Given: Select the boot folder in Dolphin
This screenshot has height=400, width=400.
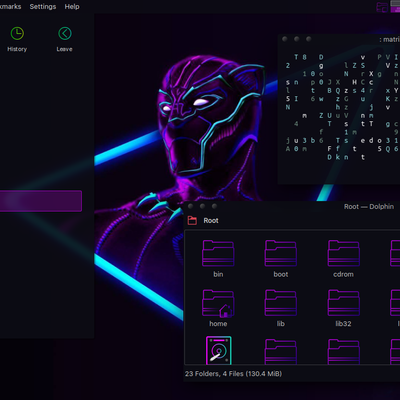Looking at the screenshot, I should 281,259.
